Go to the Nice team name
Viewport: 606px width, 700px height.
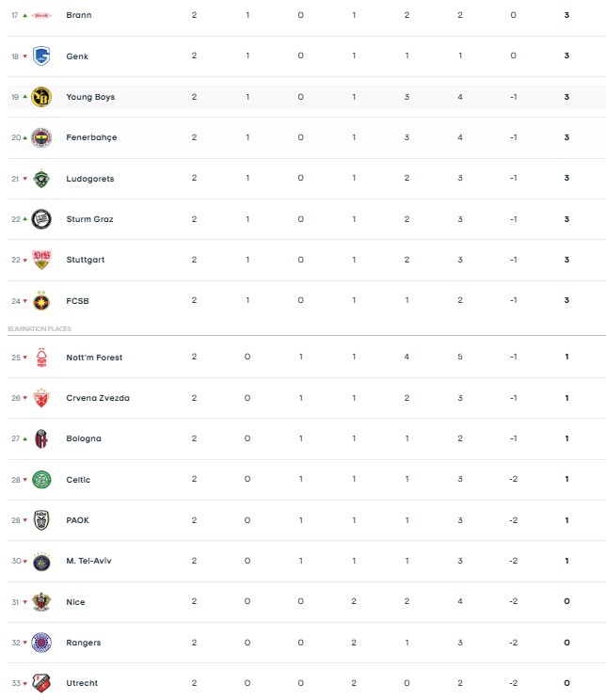(x=75, y=602)
